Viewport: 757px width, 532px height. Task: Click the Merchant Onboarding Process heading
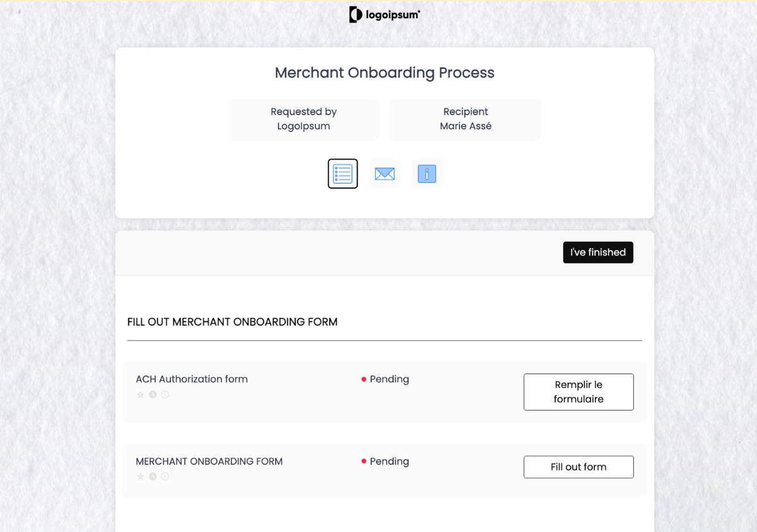[385, 73]
